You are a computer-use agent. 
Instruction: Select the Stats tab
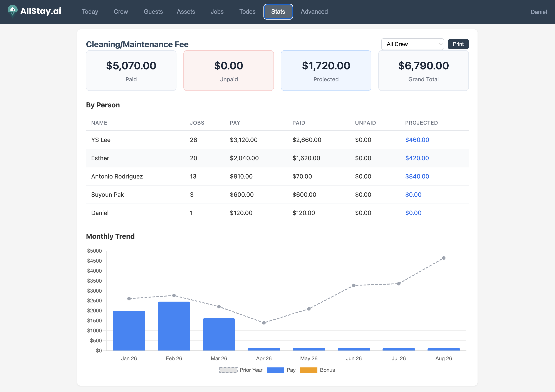[278, 12]
